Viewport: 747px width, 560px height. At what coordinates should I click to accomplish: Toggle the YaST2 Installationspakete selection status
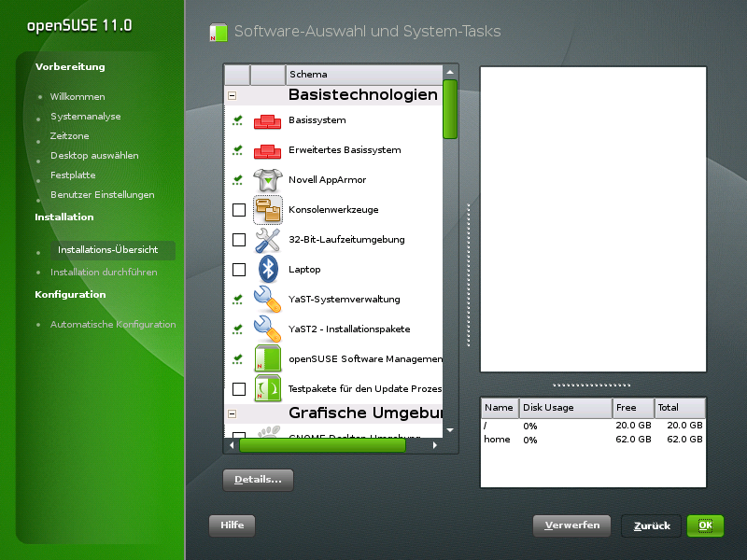(238, 329)
